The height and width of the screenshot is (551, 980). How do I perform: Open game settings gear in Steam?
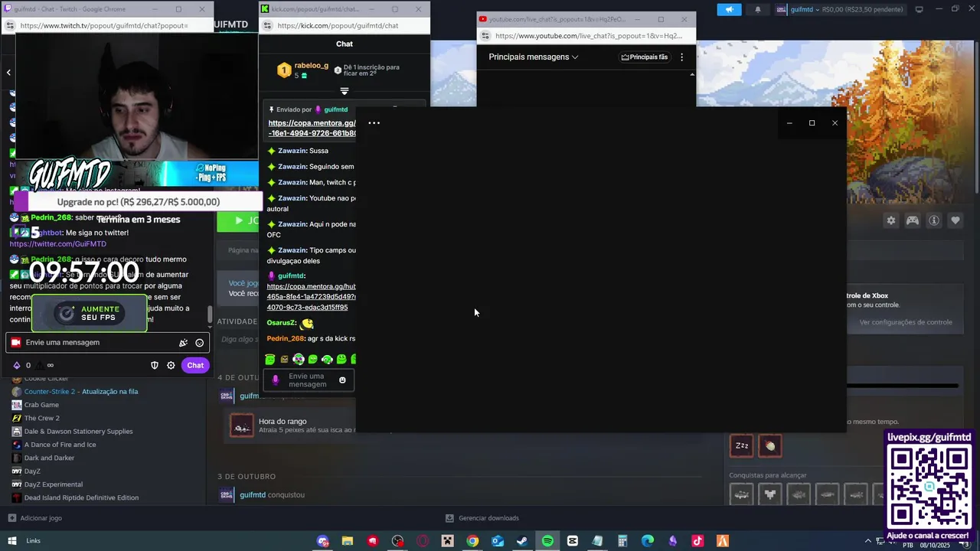pyautogui.click(x=891, y=220)
